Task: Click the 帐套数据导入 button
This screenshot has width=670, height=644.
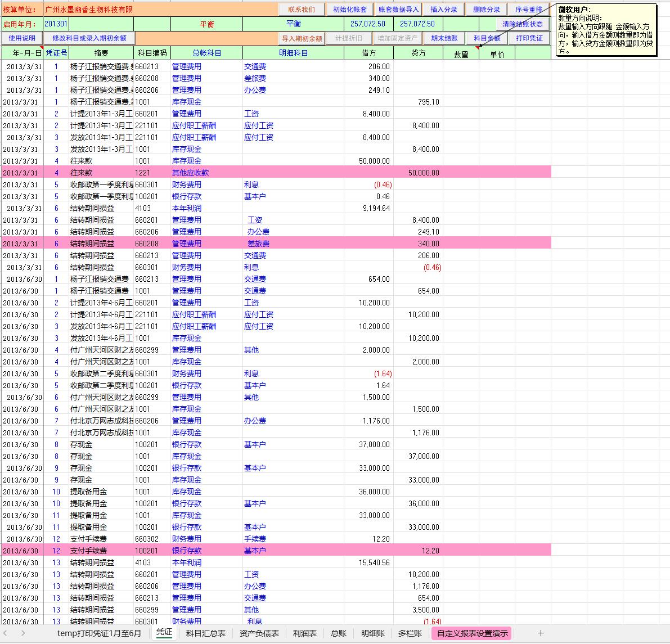Action: point(398,10)
